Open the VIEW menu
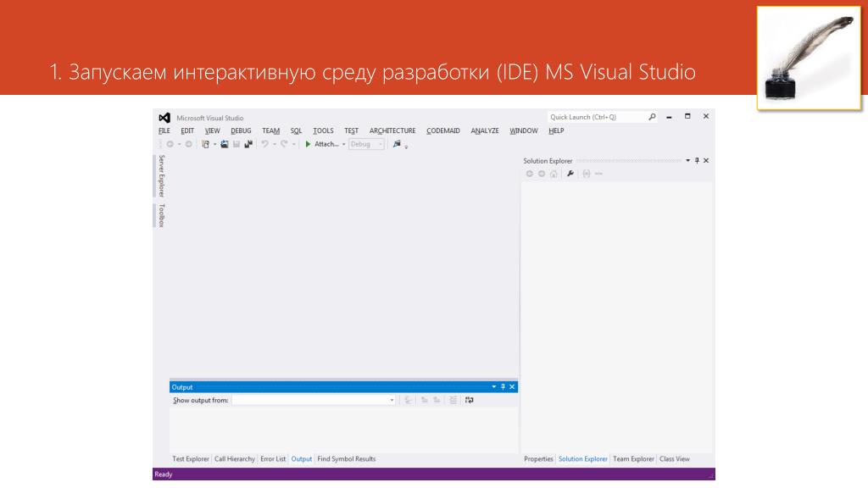This screenshot has height=488, width=868. point(212,131)
